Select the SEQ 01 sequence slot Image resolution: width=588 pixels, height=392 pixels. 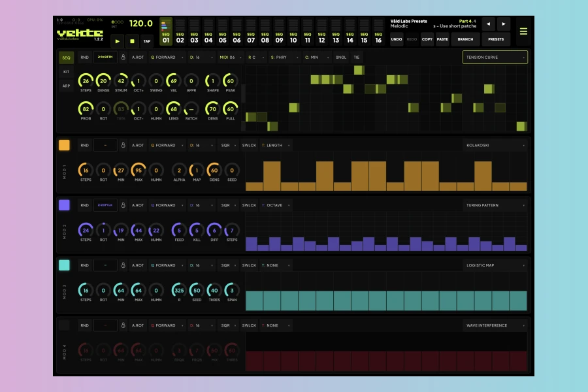point(166,31)
